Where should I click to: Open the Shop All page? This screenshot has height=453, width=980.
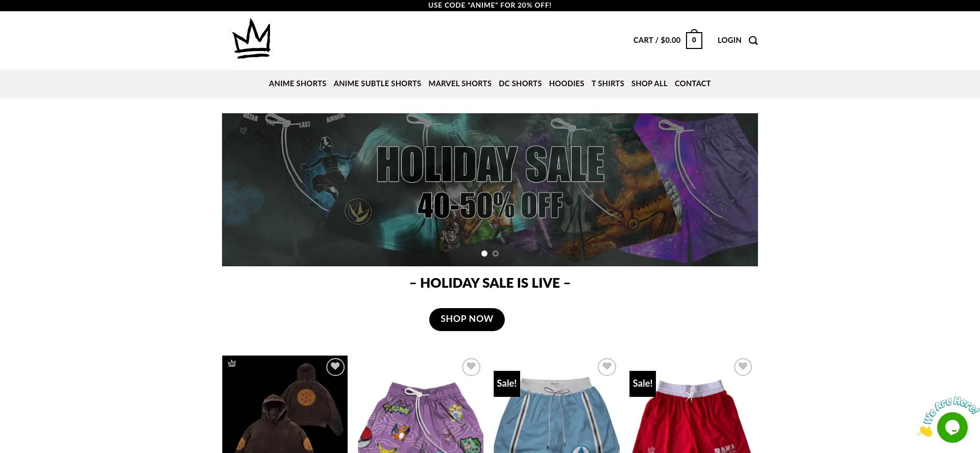pos(649,84)
